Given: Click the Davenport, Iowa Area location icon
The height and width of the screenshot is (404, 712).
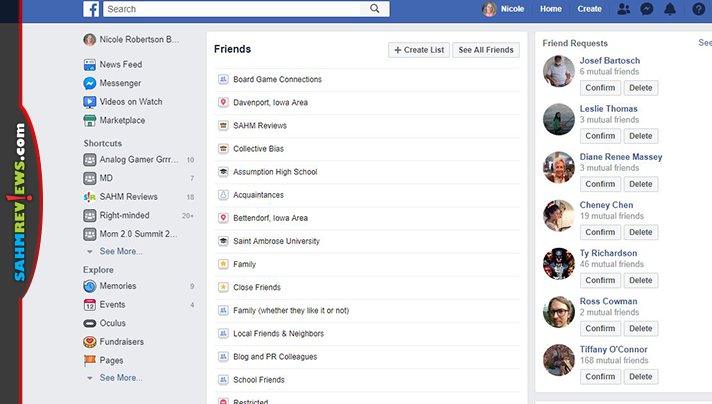Looking at the screenshot, I should click(223, 102).
